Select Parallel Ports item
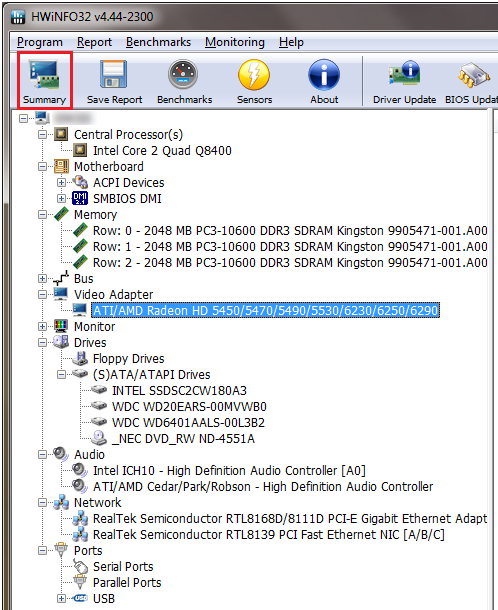The height and width of the screenshot is (610, 498). pos(127,582)
